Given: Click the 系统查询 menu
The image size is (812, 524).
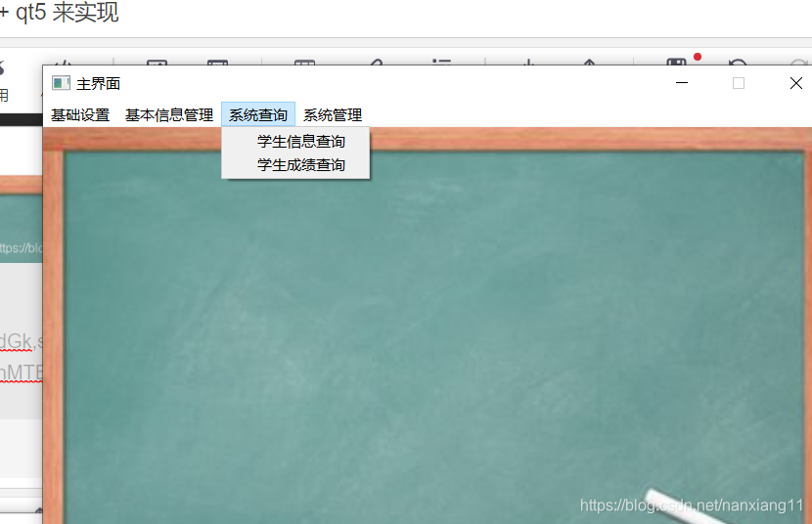Looking at the screenshot, I should click(258, 114).
